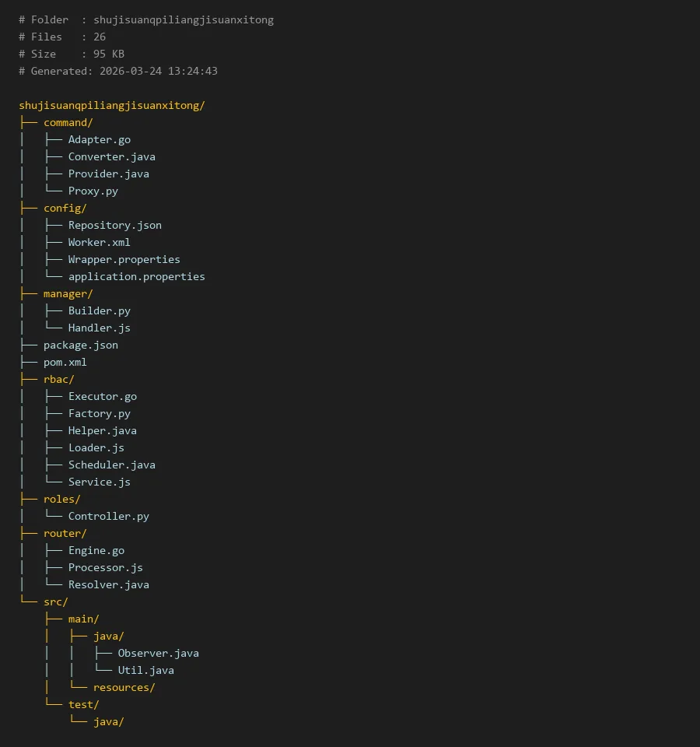This screenshot has width=700, height=747.
Task: Select Observer.java under main/java
Action: click(158, 653)
